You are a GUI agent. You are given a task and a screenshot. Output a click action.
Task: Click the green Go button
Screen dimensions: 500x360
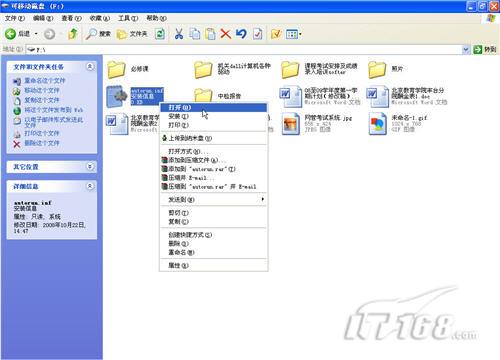click(485, 49)
